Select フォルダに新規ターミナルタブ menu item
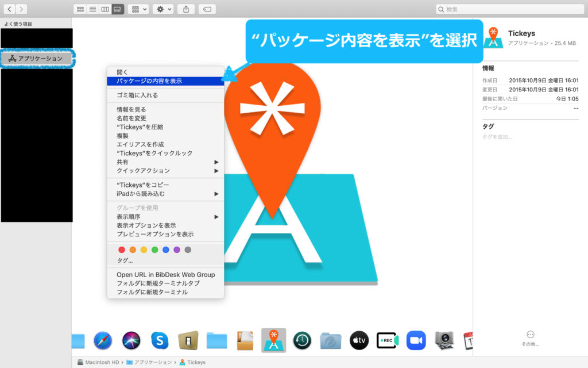The image size is (588, 368). 165,283
